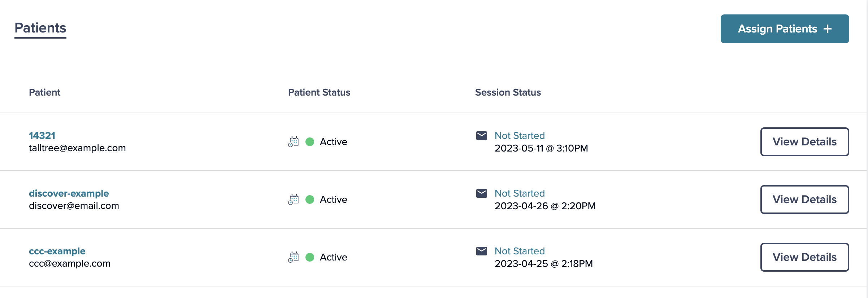The height and width of the screenshot is (298, 868).
Task: Click the calendar schedule icon for ccc-example
Action: pos(294,257)
